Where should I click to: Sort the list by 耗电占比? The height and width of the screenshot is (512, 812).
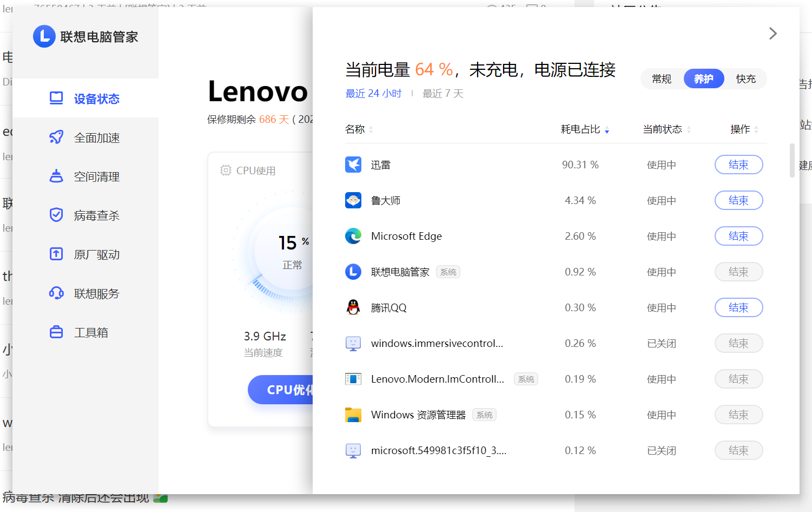[585, 129]
